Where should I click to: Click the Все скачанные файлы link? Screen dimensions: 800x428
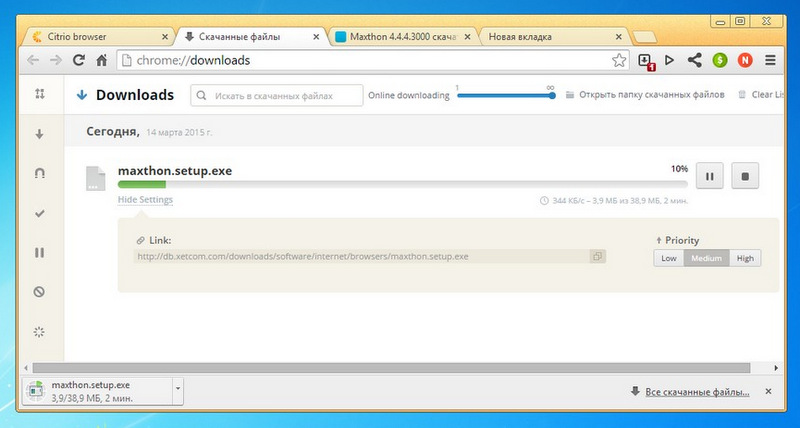tap(697, 392)
